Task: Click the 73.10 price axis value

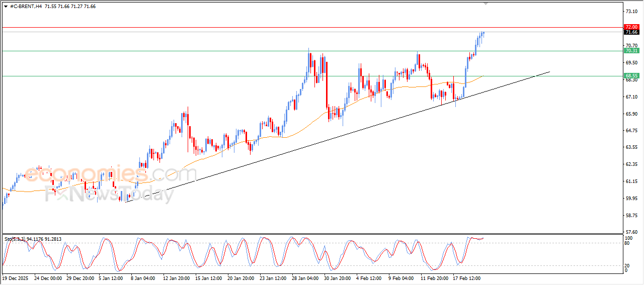Action: click(630, 11)
